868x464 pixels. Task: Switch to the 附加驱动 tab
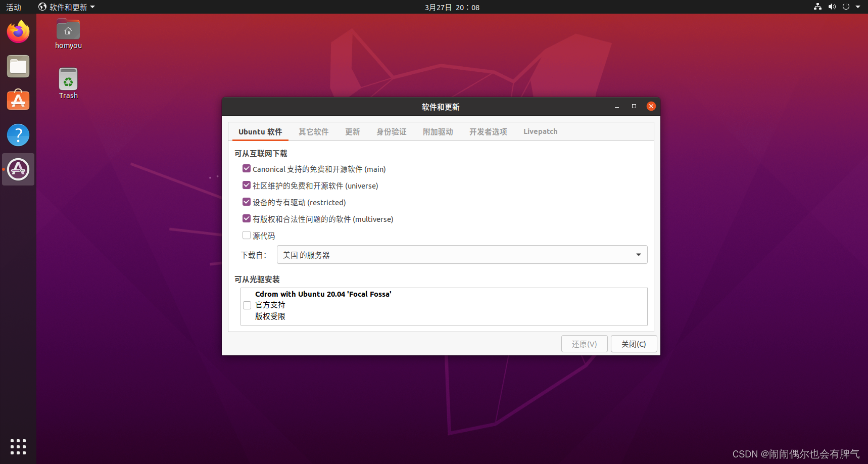(x=438, y=131)
